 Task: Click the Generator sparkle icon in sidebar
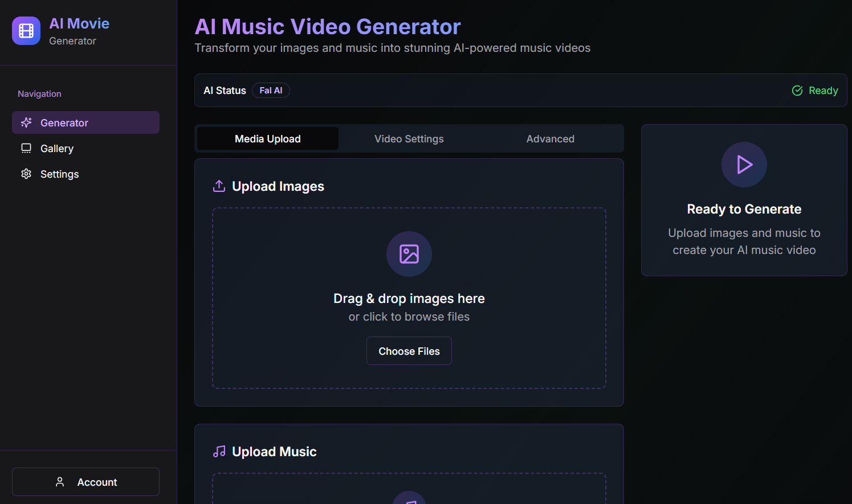pos(26,122)
